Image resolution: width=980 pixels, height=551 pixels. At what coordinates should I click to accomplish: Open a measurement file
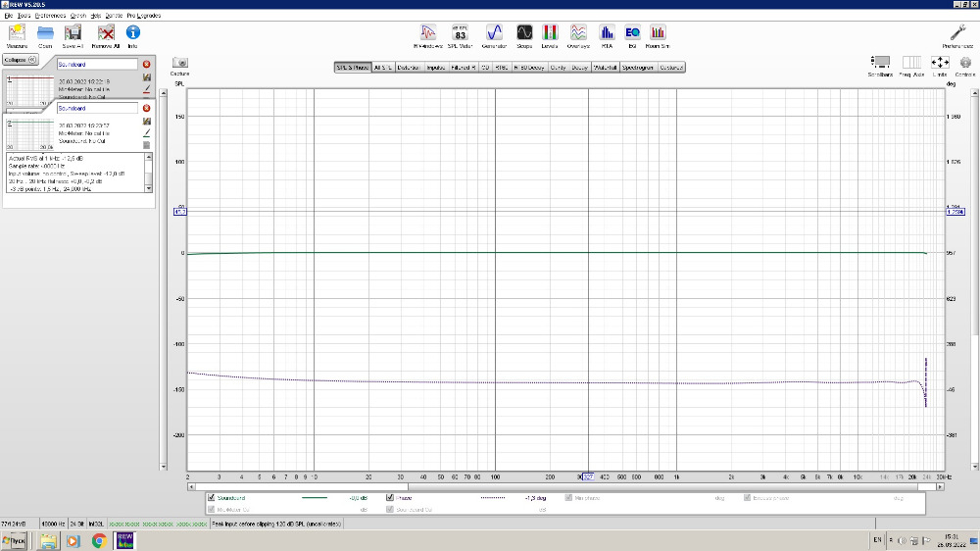[45, 36]
